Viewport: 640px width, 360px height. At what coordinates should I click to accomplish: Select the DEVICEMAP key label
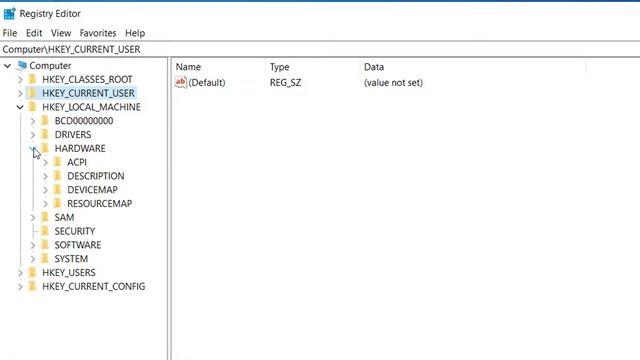(92, 190)
